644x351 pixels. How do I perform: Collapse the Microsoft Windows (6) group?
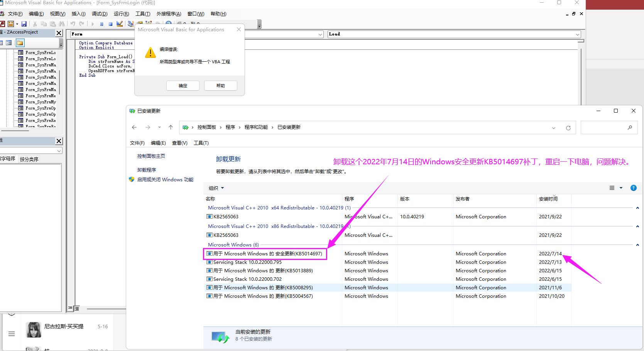pos(637,245)
